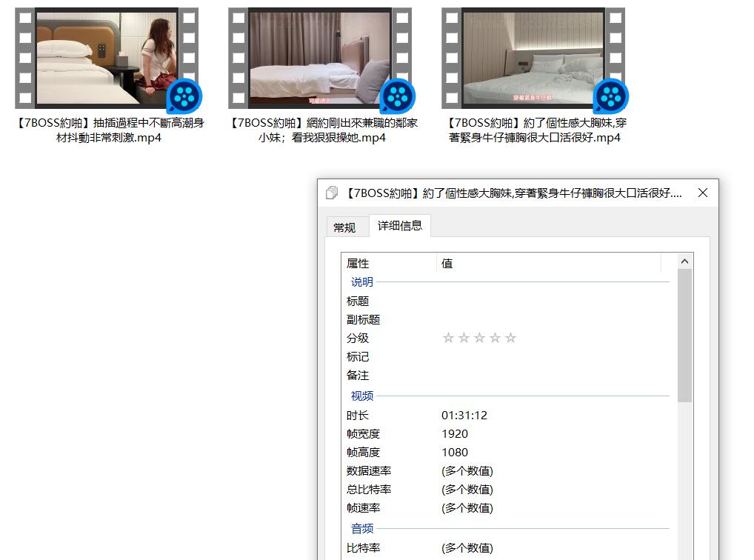Collapse the 音频 section header
This screenshot has width=754, height=560.
click(361, 529)
